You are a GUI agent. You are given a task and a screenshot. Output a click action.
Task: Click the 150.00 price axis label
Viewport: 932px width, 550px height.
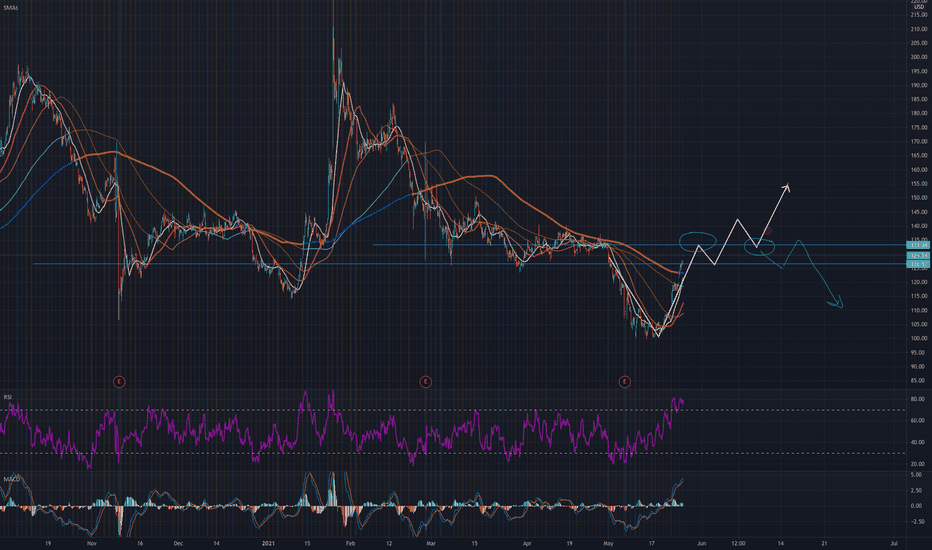(918, 198)
